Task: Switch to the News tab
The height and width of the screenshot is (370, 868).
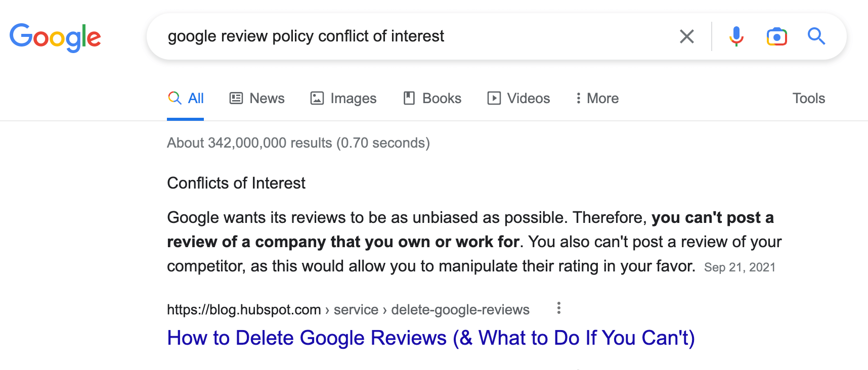Action: [257, 98]
